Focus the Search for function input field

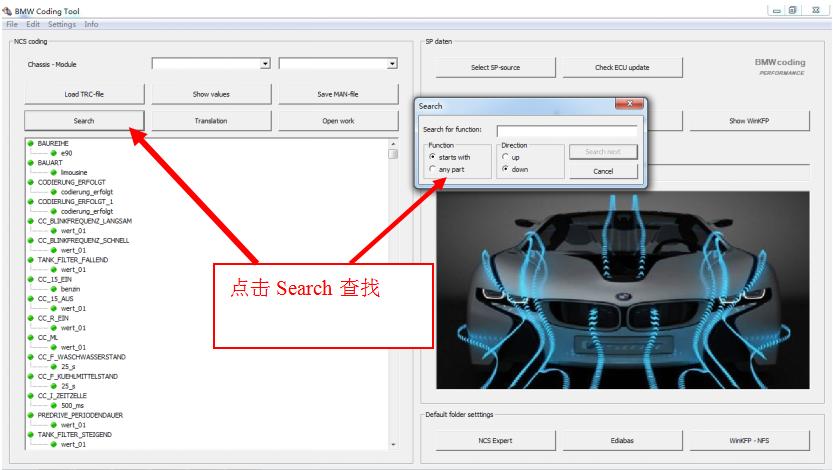pos(567,130)
